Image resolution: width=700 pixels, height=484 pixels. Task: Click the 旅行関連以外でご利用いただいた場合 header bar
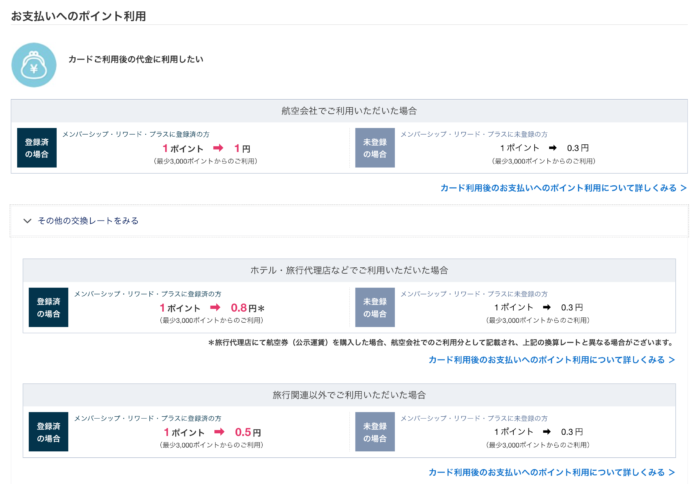click(349, 395)
